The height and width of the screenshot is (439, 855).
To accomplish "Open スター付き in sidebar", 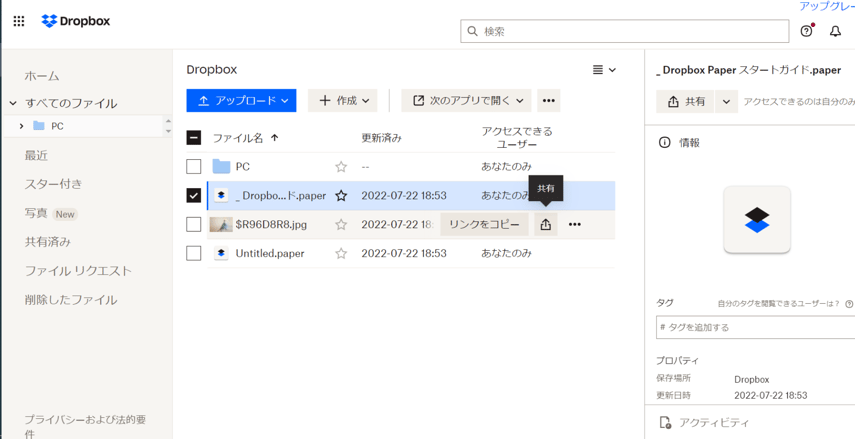I will click(x=53, y=184).
